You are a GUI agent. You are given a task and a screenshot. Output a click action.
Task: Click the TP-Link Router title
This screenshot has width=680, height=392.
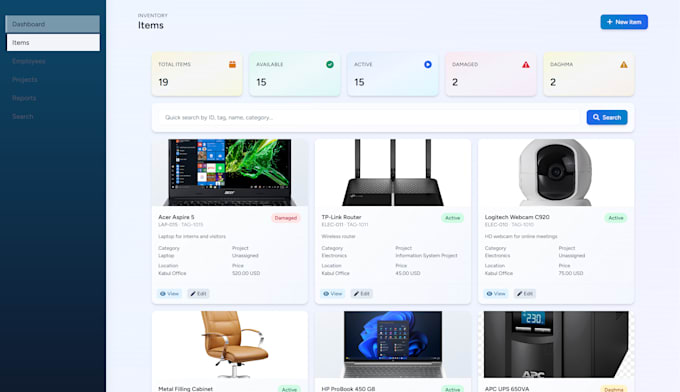click(341, 217)
